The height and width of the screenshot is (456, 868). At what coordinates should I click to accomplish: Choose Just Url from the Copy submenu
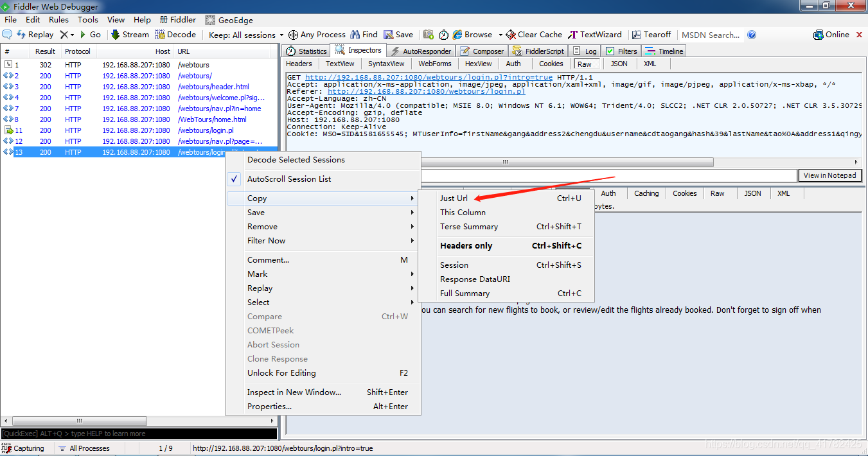pyautogui.click(x=506, y=198)
